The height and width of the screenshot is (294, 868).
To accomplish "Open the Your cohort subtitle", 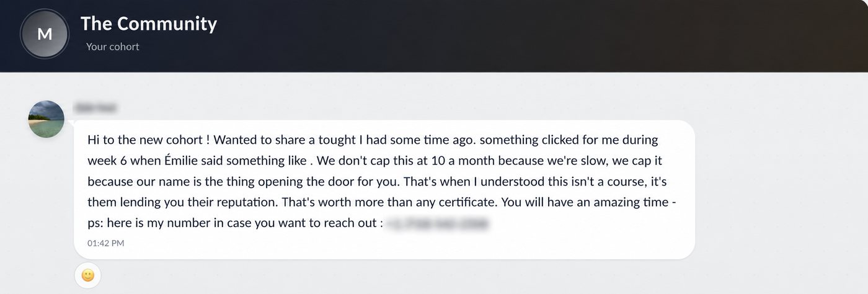I will [113, 47].
